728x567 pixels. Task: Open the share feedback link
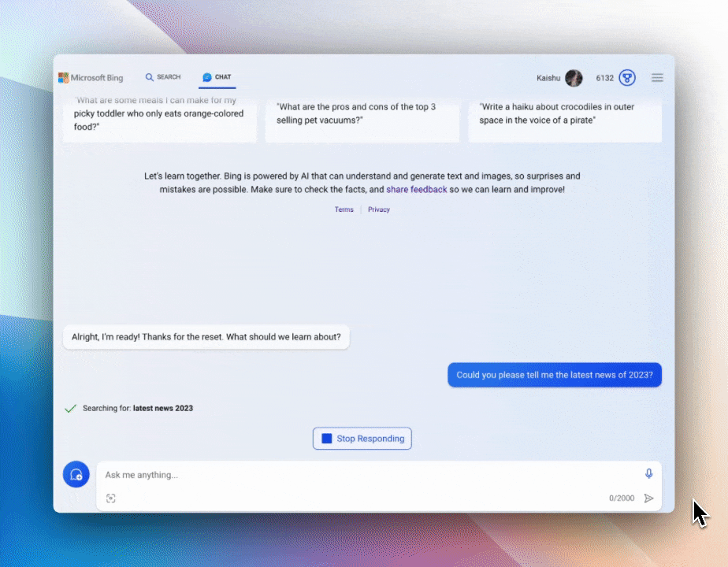tap(416, 190)
